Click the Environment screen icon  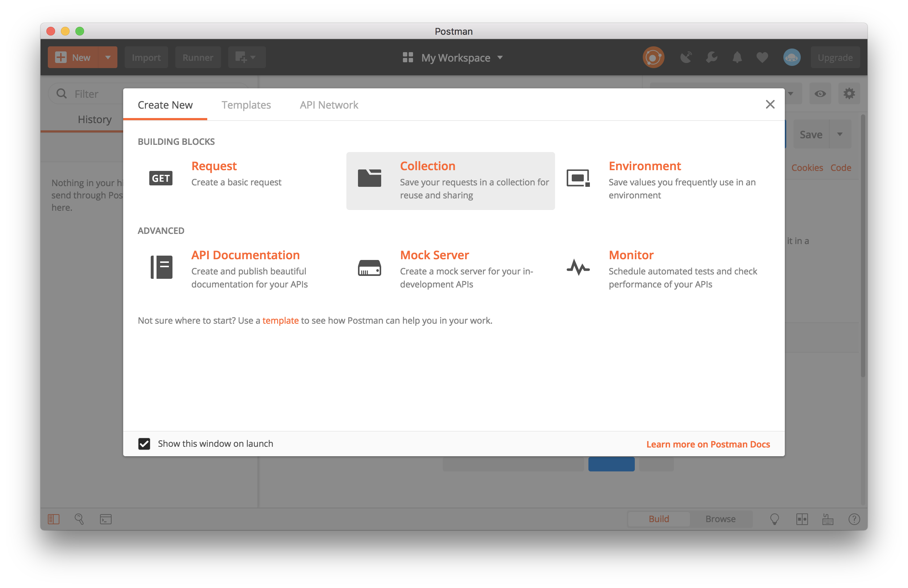pyautogui.click(x=578, y=178)
